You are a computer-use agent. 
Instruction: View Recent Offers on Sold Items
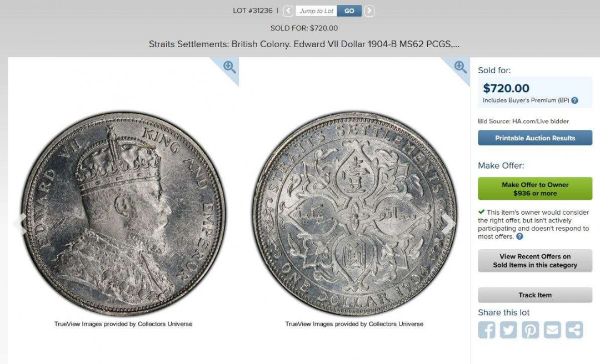click(x=535, y=261)
